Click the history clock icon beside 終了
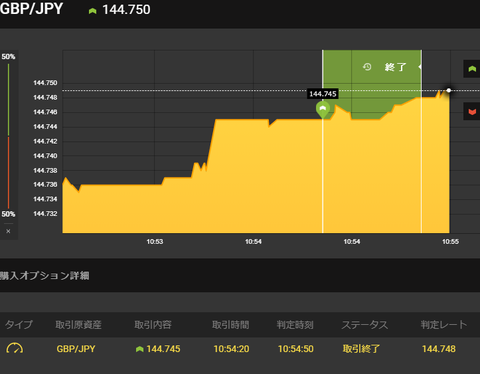 367,67
